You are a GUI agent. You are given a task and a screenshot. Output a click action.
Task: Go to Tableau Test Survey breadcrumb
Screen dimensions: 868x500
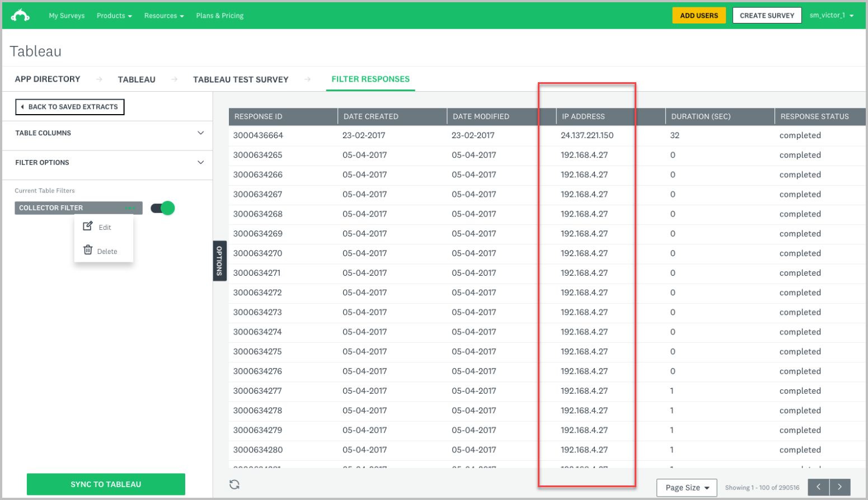241,79
